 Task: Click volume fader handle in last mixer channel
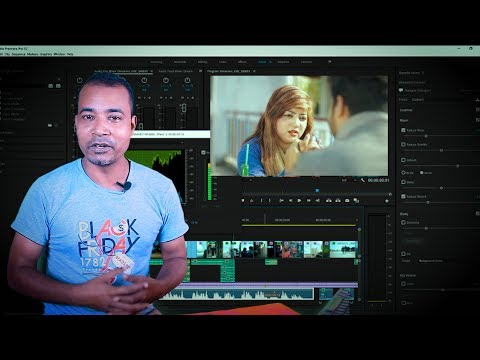(183, 108)
